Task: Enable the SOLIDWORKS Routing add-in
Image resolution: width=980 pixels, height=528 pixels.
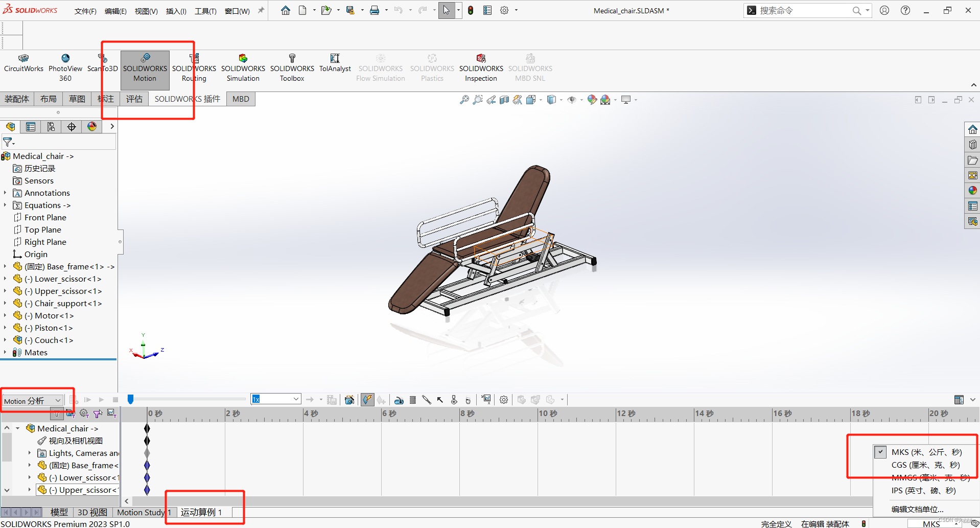Action: 194,69
